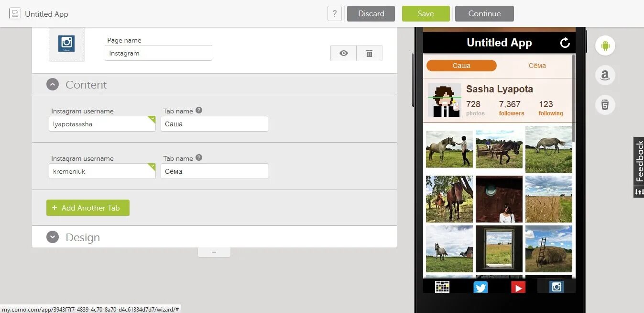Edit username field kremeniuk

coord(102,171)
